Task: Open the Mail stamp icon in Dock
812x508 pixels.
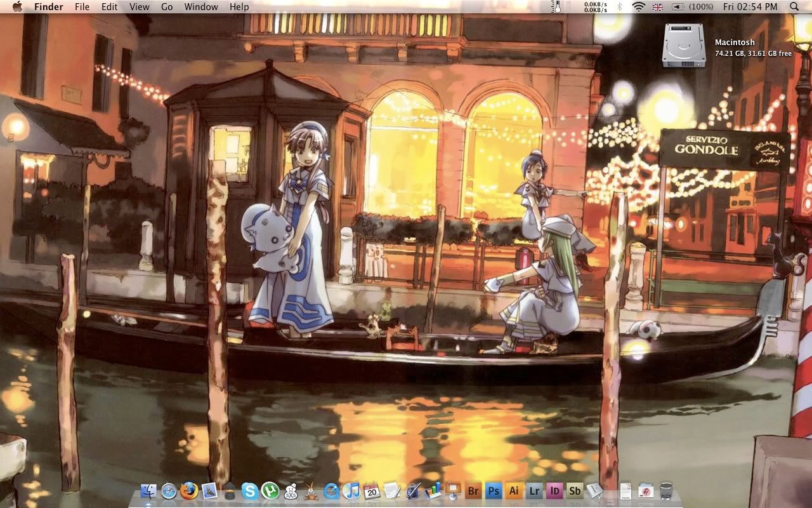Action: point(209,491)
